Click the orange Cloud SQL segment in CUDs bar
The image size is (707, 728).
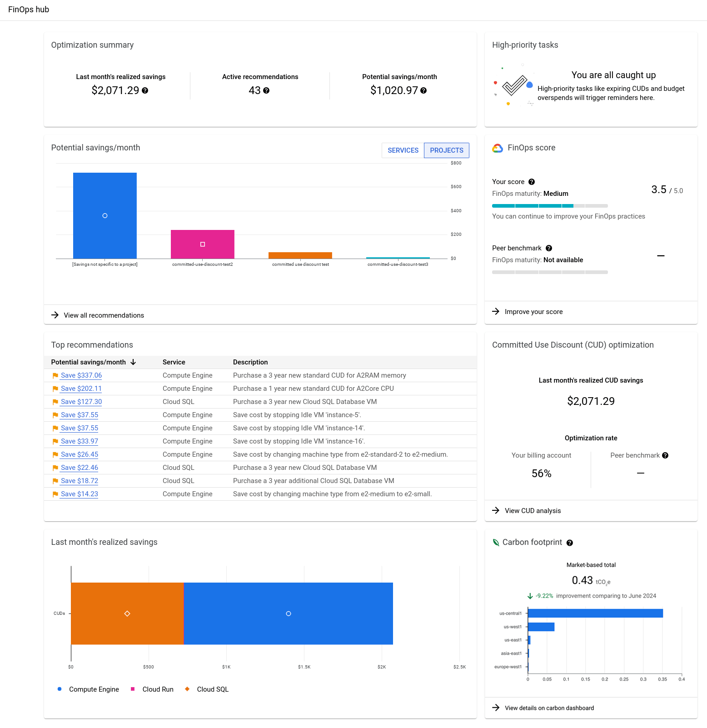click(x=127, y=613)
